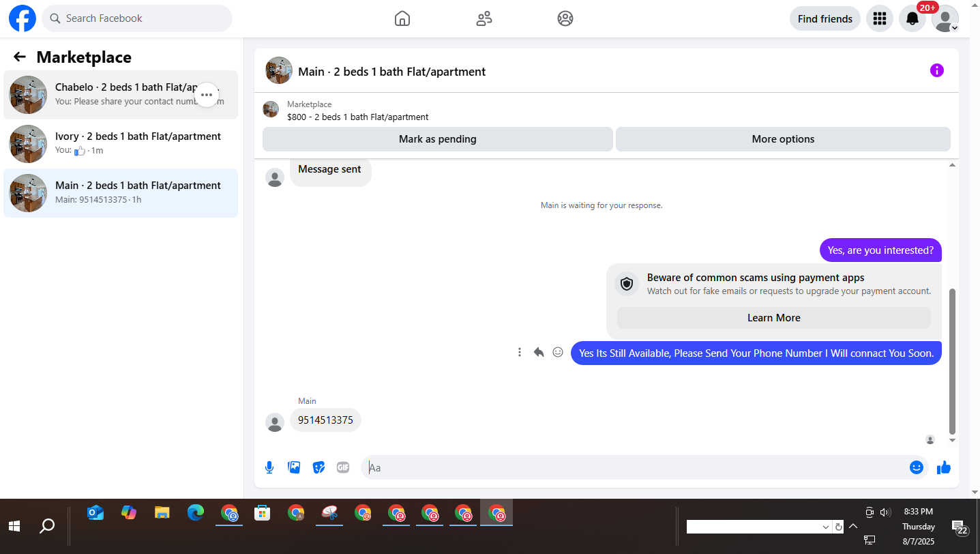This screenshot has height=554, width=980.
Task: Click Learn More about scams
Action: click(774, 318)
